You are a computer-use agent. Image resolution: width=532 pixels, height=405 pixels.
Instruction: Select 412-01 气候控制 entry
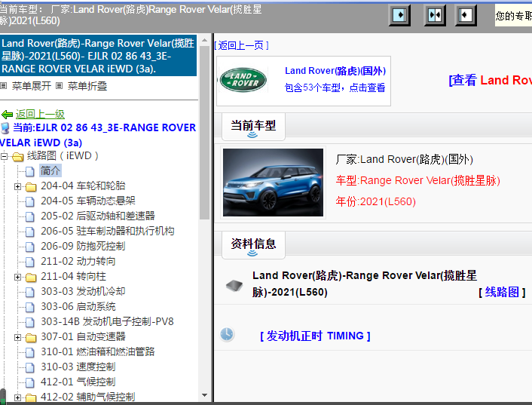pos(78,382)
